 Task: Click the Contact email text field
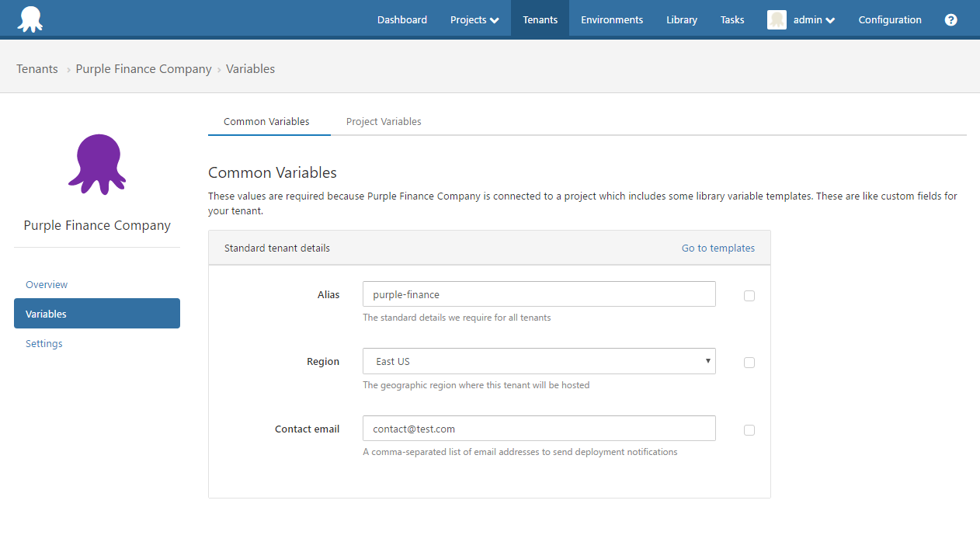click(539, 428)
